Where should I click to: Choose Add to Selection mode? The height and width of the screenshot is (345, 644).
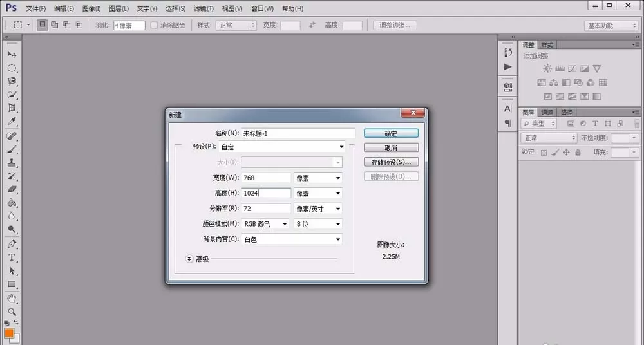pyautogui.click(x=55, y=25)
